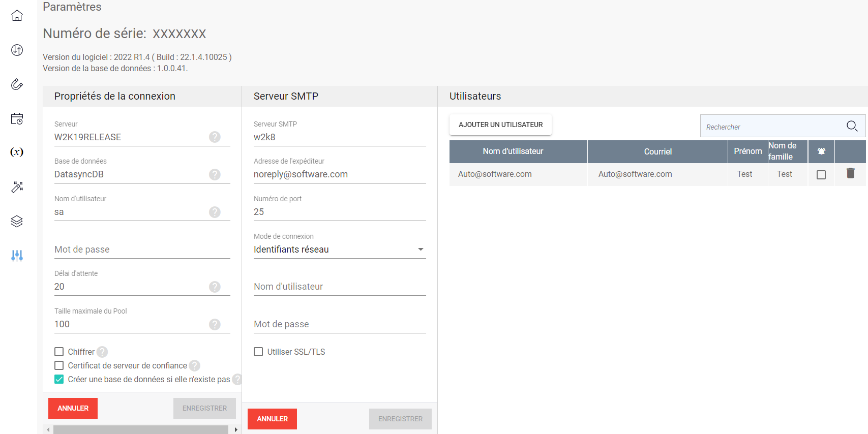Open the layers stack sidebar icon
The width and height of the screenshot is (868, 434).
click(x=17, y=221)
